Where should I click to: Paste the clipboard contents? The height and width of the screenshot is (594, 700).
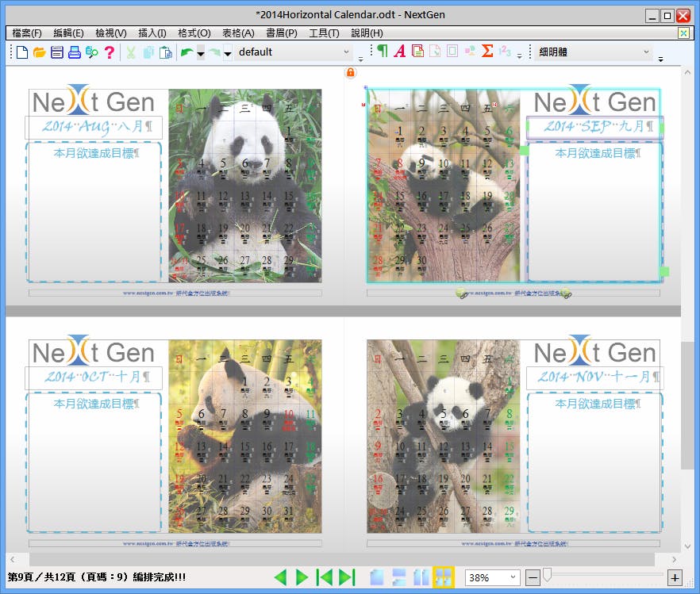tap(165, 51)
